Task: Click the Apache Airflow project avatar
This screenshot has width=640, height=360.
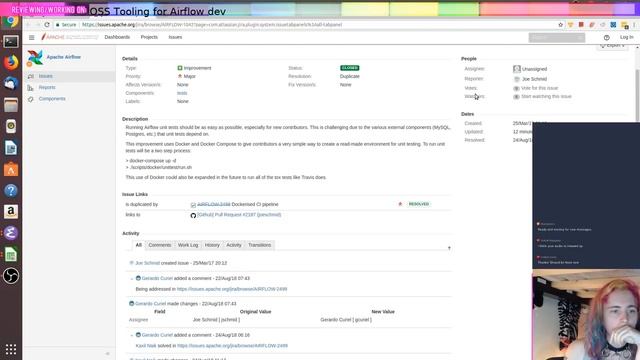Action: point(35,58)
